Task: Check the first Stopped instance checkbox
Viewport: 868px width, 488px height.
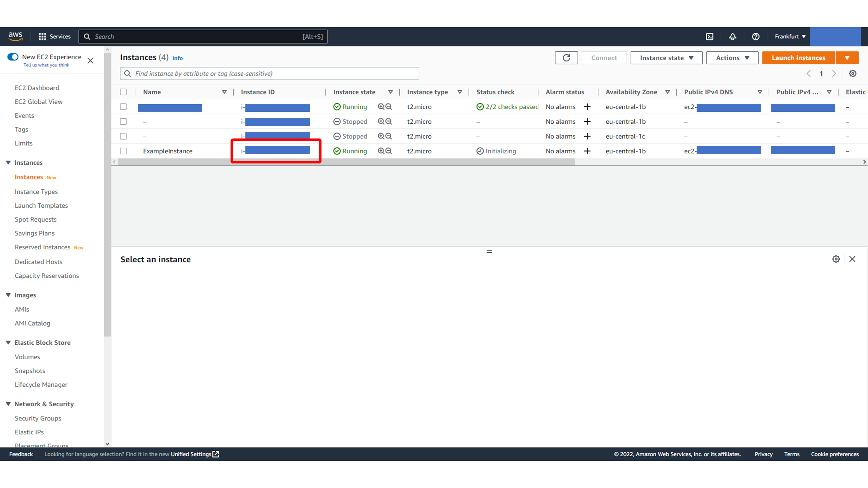Action: [x=123, y=121]
